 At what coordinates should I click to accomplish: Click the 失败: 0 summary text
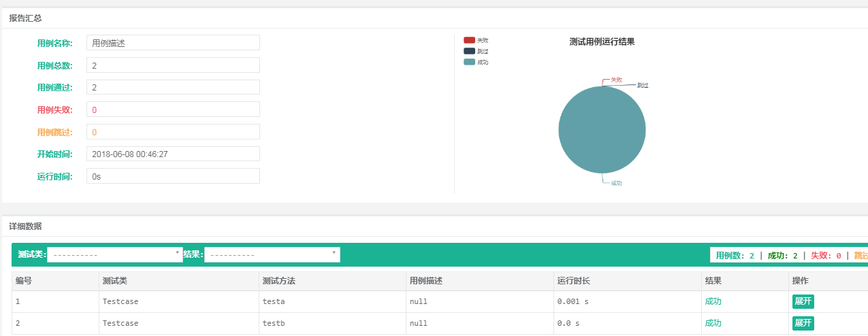[x=826, y=256]
